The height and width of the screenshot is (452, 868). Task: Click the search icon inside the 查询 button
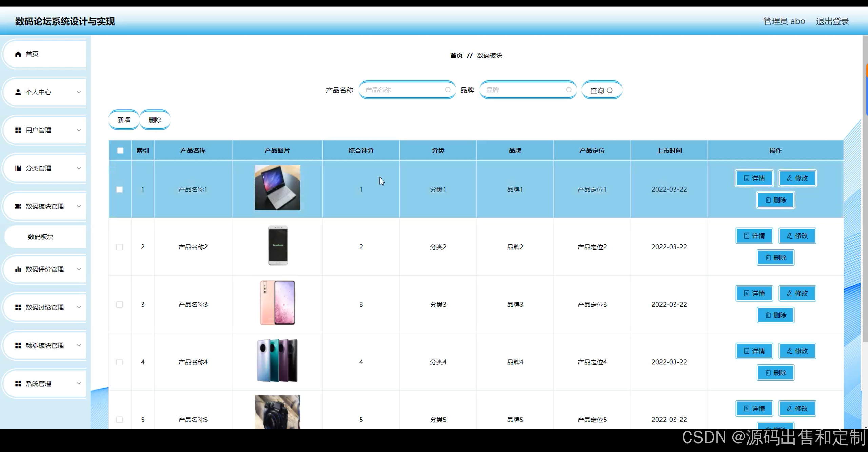point(610,91)
